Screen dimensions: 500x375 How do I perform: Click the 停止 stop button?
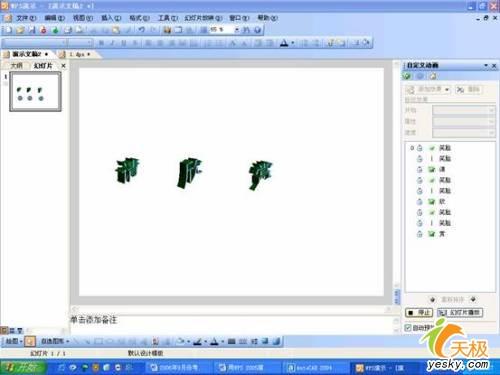419,312
